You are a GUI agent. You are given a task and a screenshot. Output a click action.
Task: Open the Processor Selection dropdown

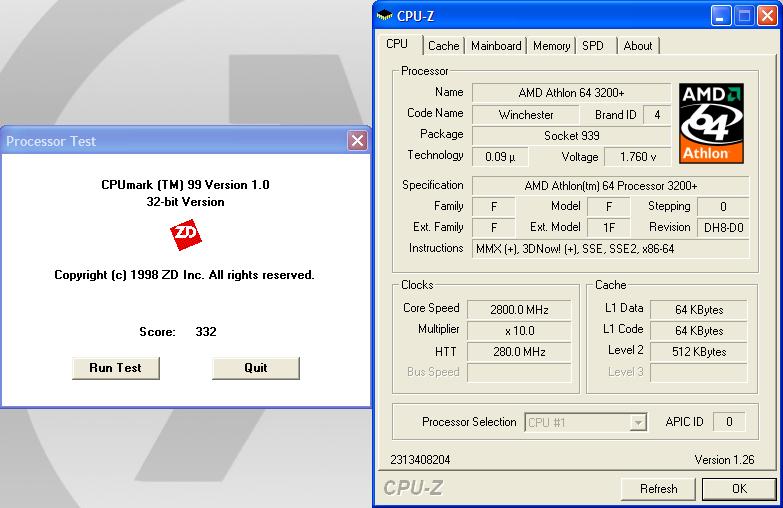[x=637, y=423]
